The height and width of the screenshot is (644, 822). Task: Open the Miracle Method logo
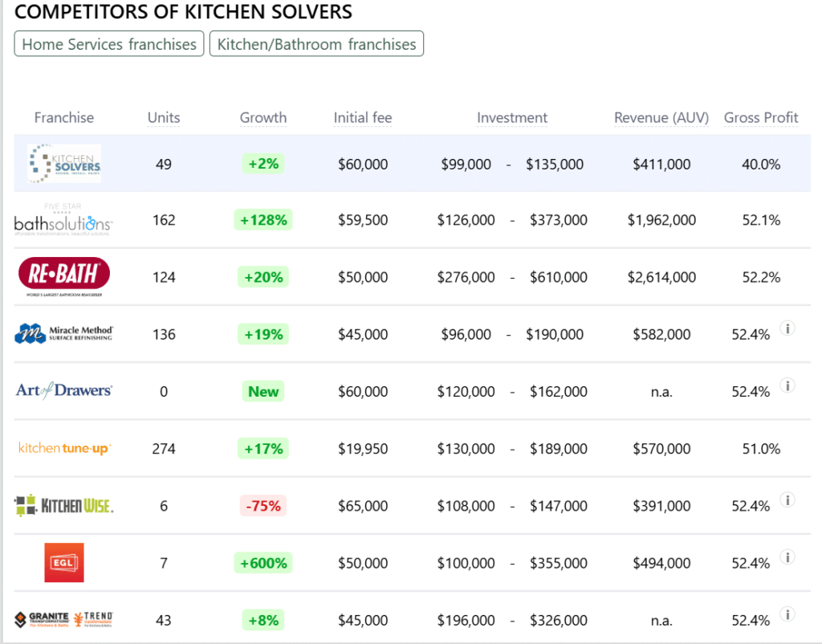[64, 333]
